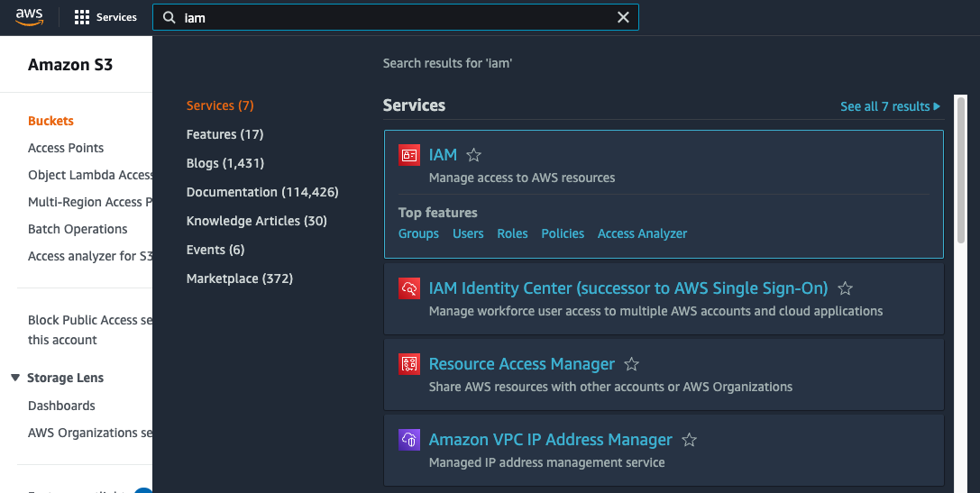
Task: Go to IAM Policies feature
Action: (x=563, y=233)
